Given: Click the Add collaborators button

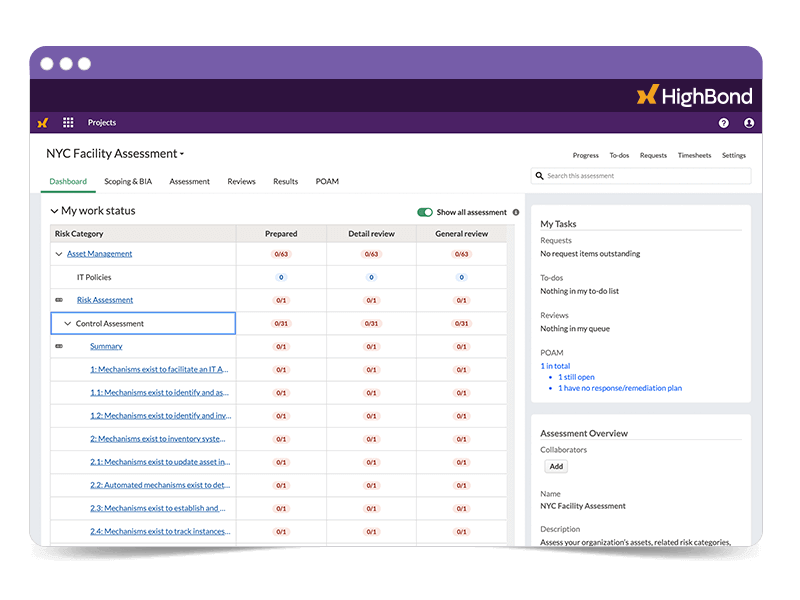Looking at the screenshot, I should click(556, 466).
